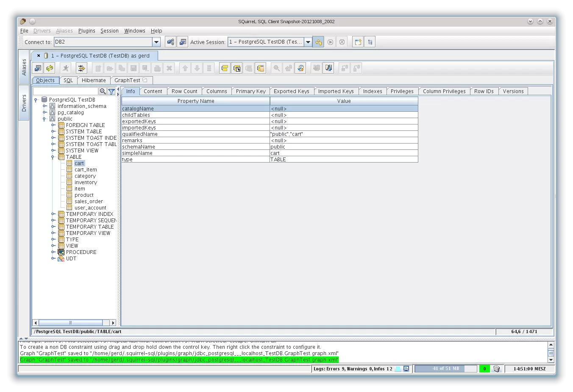Click the filter funnel icon beside the search

pos(111,91)
